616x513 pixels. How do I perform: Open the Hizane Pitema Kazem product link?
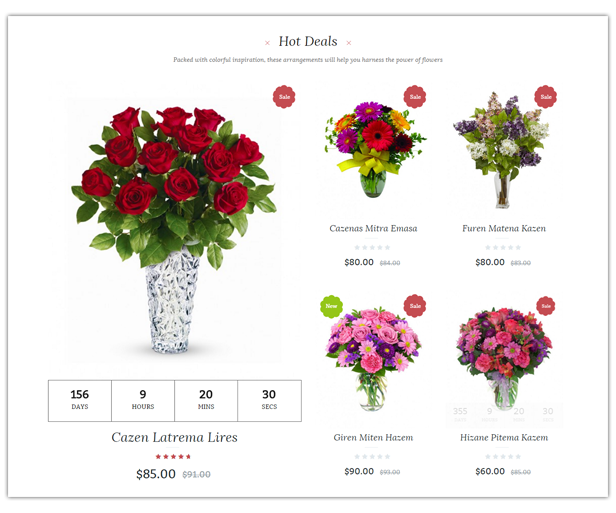click(x=504, y=438)
